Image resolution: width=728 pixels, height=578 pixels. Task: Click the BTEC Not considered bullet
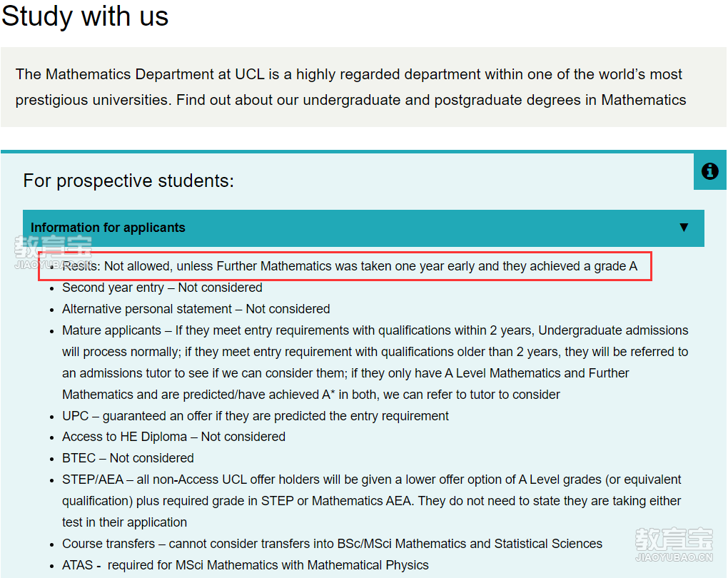click(x=128, y=457)
